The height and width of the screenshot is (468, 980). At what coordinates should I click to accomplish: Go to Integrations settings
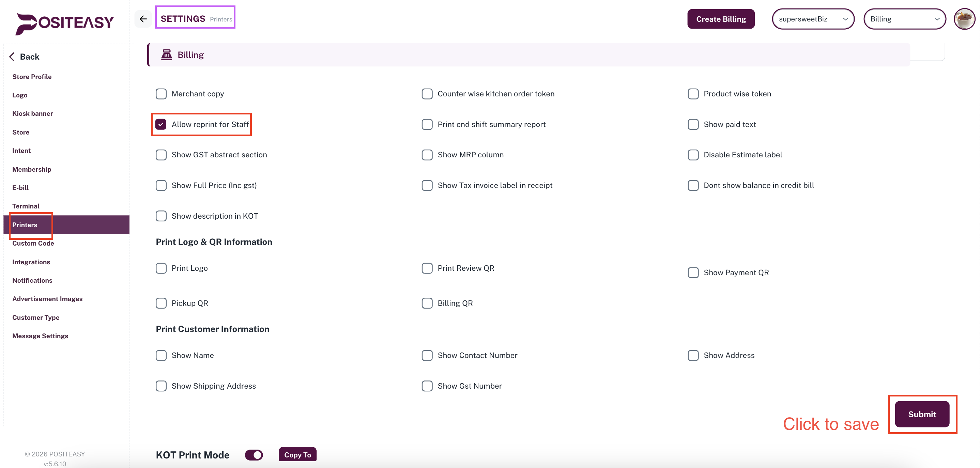[31, 262]
